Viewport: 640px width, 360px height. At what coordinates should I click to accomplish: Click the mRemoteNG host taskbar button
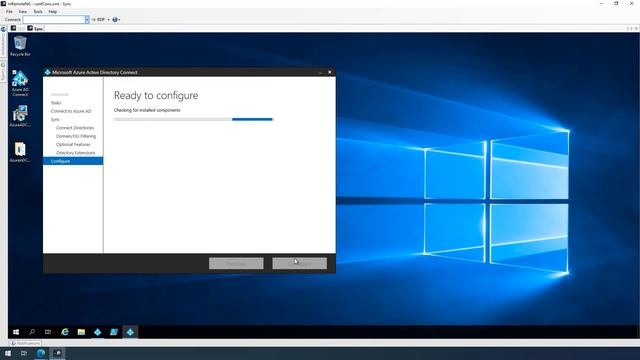coord(58,353)
